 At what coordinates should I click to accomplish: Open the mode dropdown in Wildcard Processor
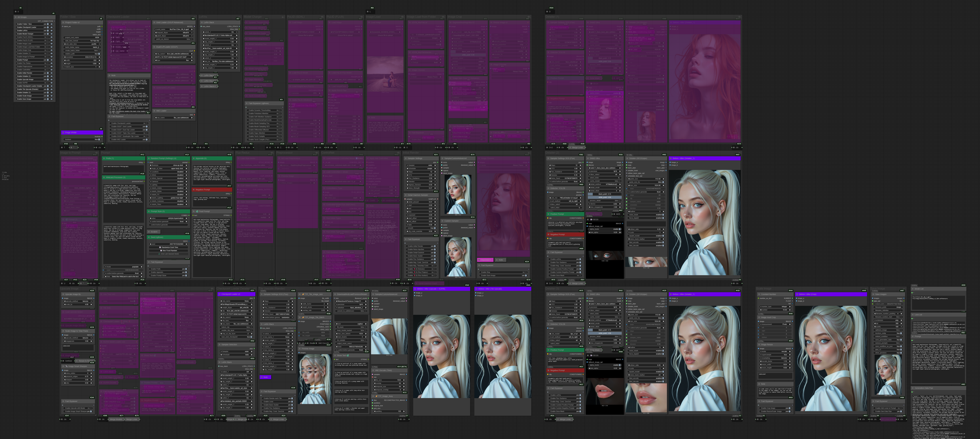click(124, 267)
